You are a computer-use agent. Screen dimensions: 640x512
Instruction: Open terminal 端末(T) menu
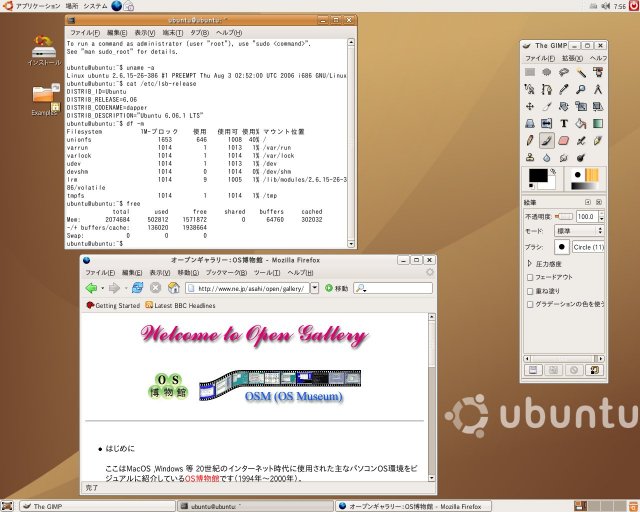(x=173, y=33)
